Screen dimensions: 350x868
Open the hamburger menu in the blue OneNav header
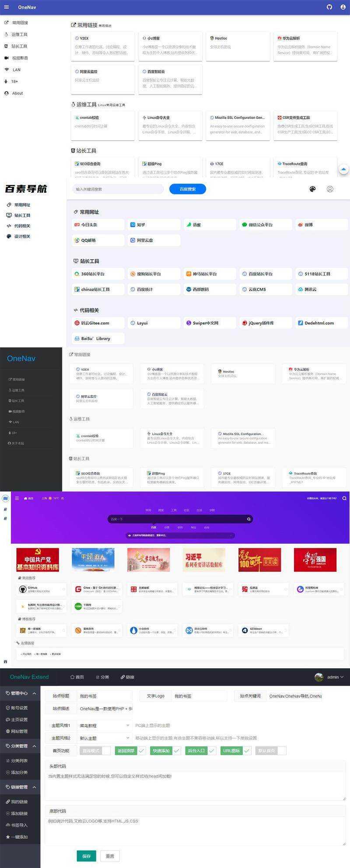[x=7, y=7]
